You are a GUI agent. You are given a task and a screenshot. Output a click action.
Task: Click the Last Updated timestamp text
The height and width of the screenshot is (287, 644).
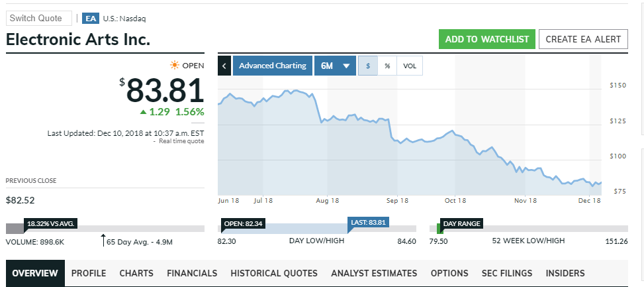[x=126, y=133]
